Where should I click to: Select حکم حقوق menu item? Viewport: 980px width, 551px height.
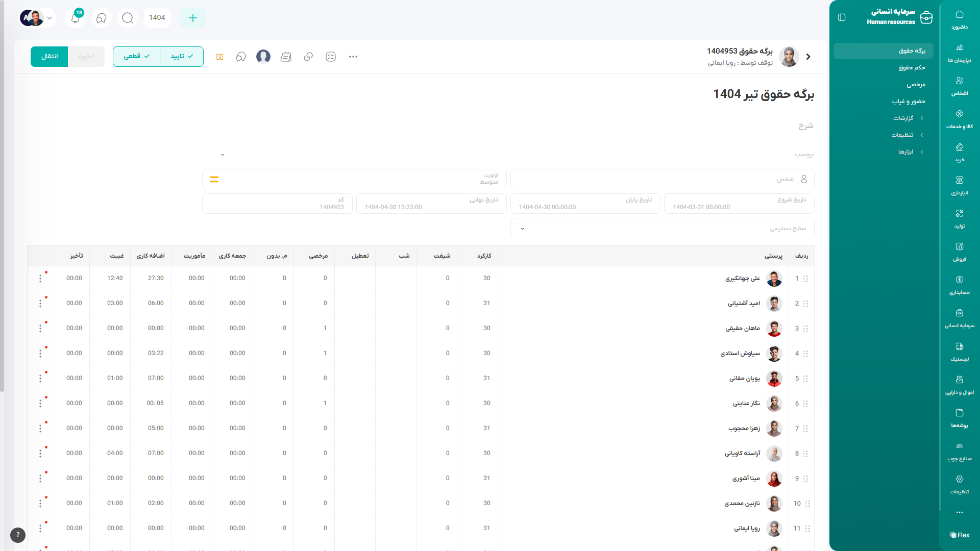click(x=912, y=67)
